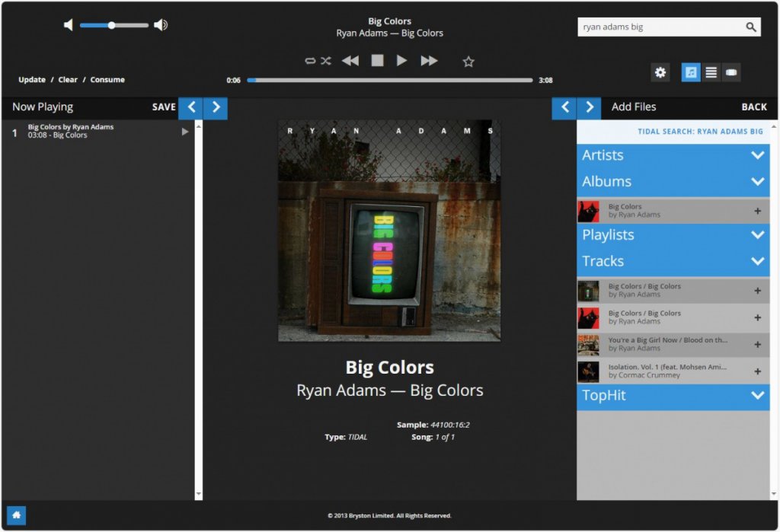The height and width of the screenshot is (532, 780).
Task: Expand the Artists section
Action: 673,155
